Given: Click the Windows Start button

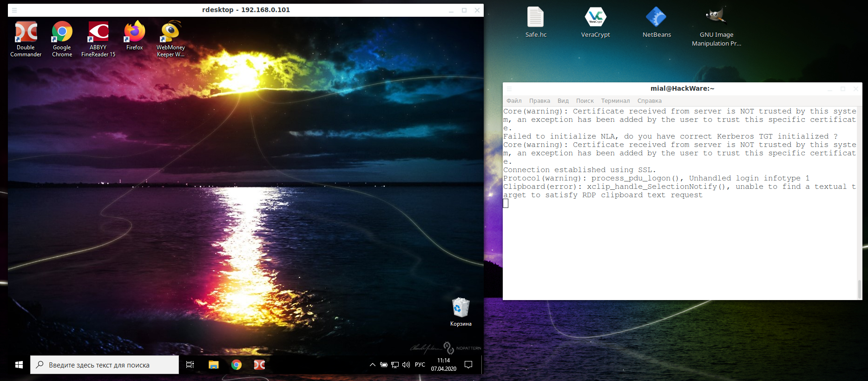Looking at the screenshot, I should 19,365.
